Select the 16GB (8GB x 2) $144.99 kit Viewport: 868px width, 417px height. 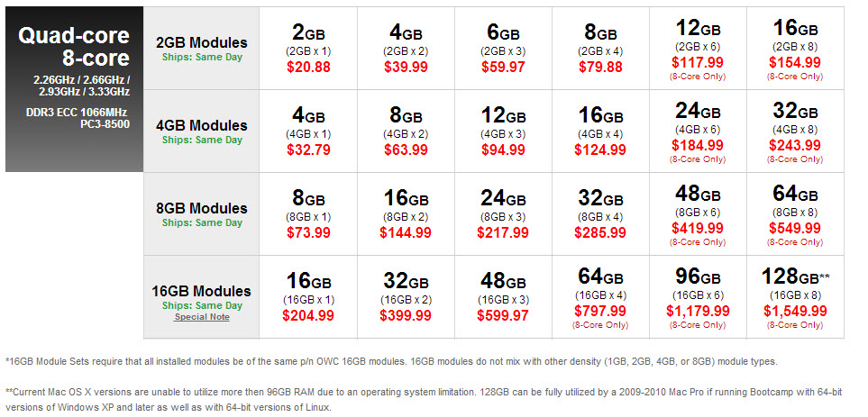406,214
